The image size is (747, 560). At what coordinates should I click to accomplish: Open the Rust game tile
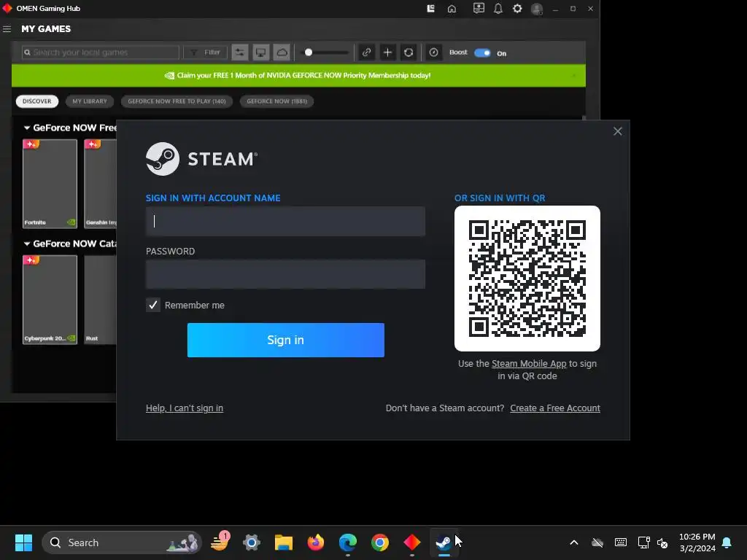click(101, 300)
